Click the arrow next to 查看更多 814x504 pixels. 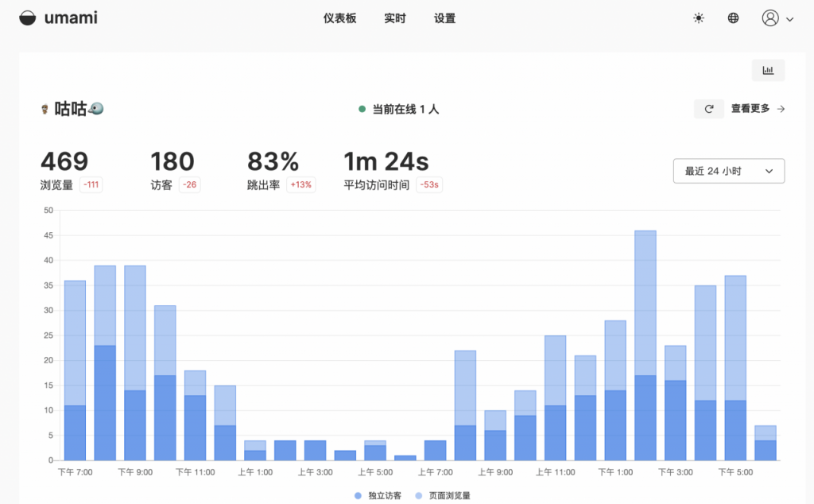pos(781,109)
